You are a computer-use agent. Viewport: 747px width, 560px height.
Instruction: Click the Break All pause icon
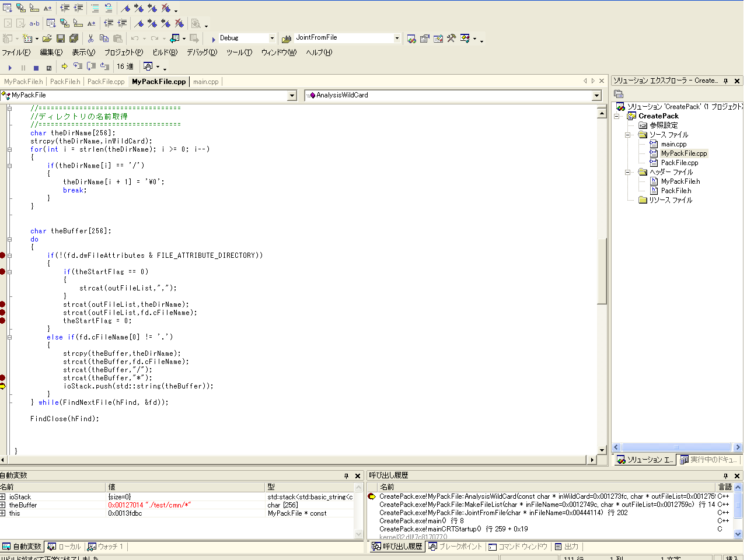point(23,68)
